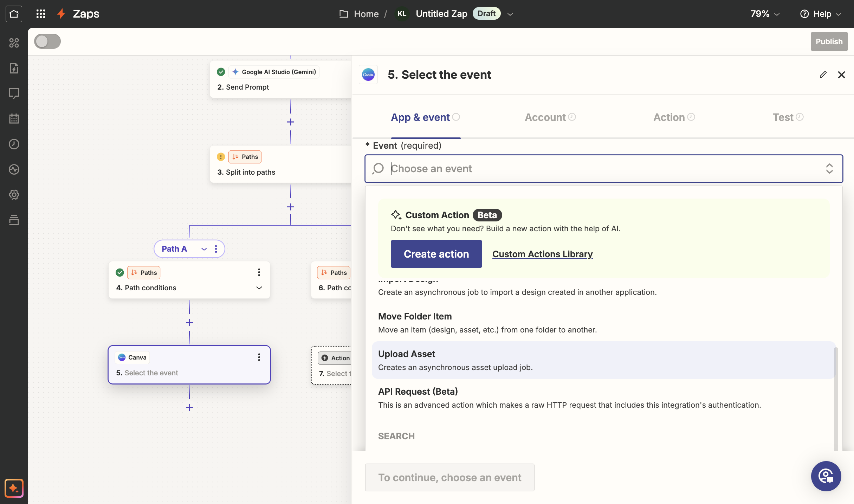Viewport: 854px width, 504px height.
Task: Click the green check on Send Prompt step
Action: tap(221, 72)
